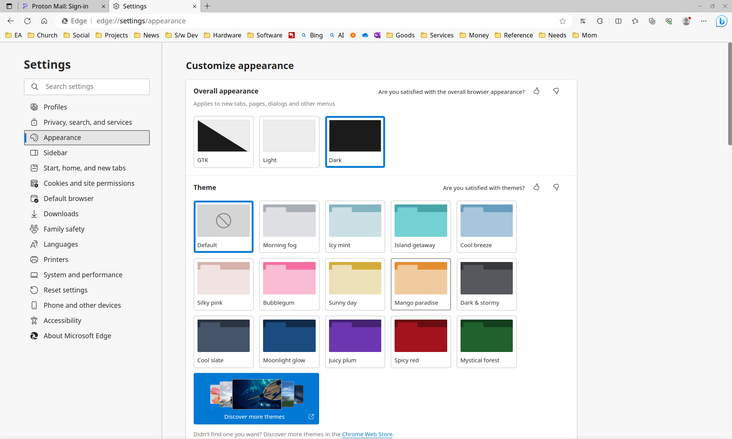Choose the Cool breeze theme
This screenshot has height=439, width=732.
(486, 227)
